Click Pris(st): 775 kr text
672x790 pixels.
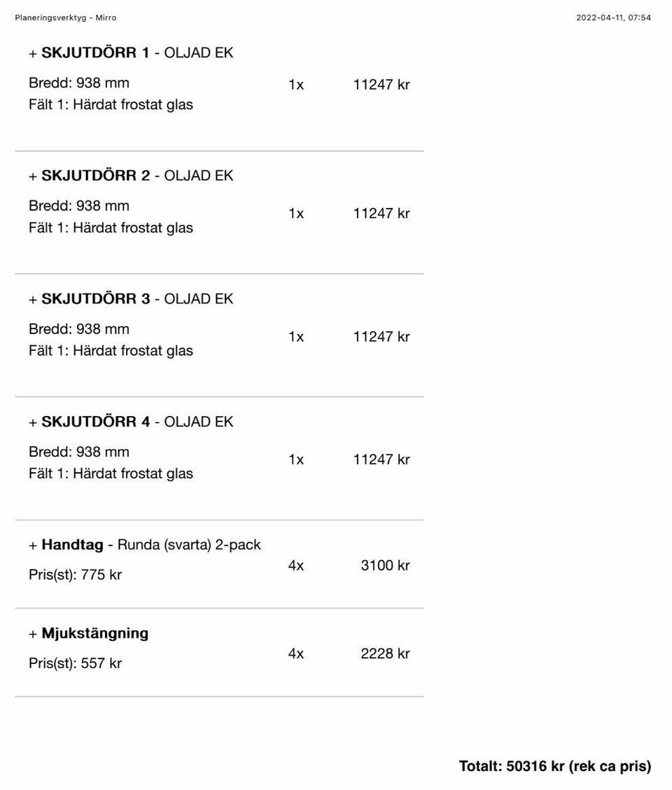(x=75, y=574)
